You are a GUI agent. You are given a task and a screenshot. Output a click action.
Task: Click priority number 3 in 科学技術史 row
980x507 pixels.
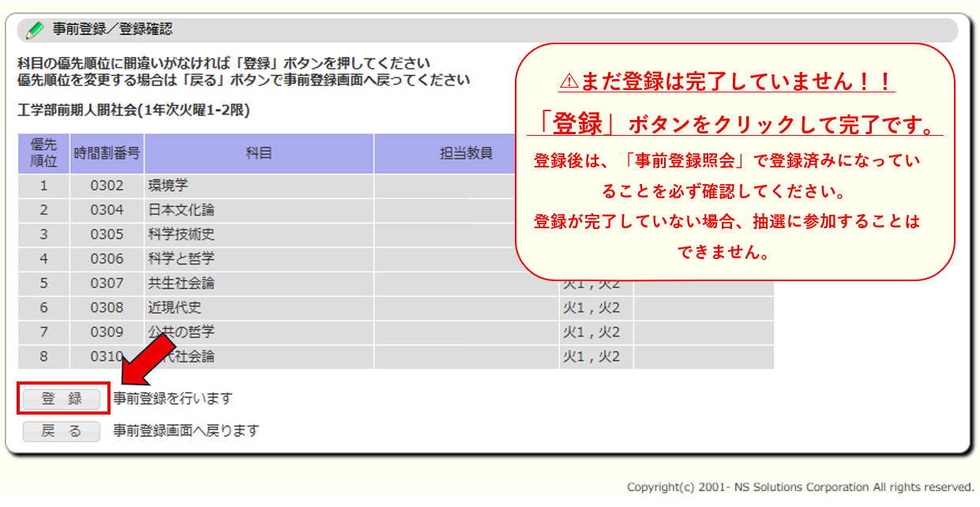[x=43, y=235]
